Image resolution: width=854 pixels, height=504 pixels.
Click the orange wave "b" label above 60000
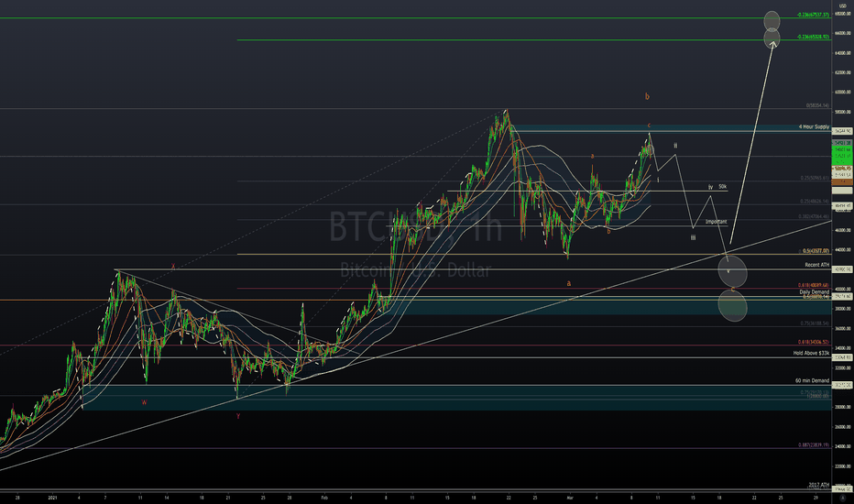coord(647,96)
